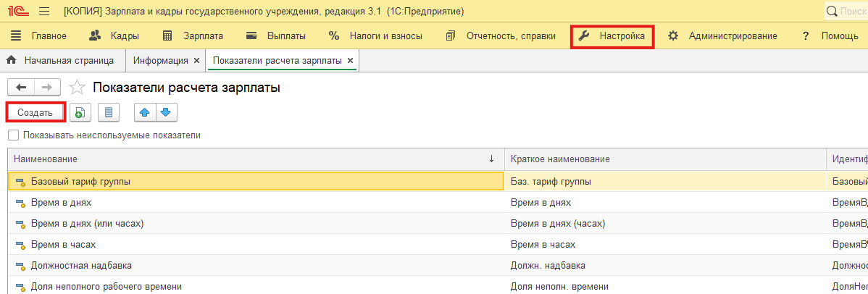Viewport: 868px width, 294px height.
Task: Click the Настройка wrench icon
Action: click(583, 36)
